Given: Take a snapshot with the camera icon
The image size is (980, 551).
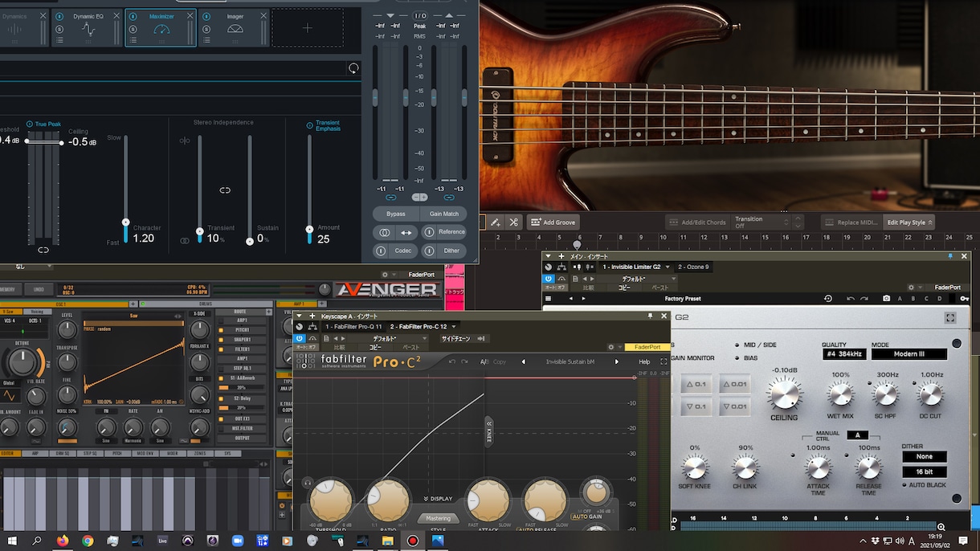Looking at the screenshot, I should [886, 298].
